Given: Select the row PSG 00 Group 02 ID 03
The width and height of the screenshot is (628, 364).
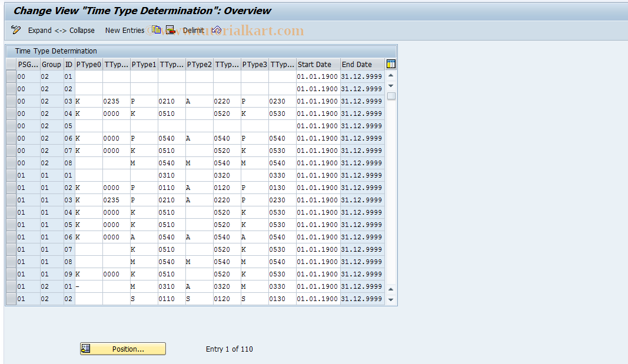Looking at the screenshot, I should (11, 101).
